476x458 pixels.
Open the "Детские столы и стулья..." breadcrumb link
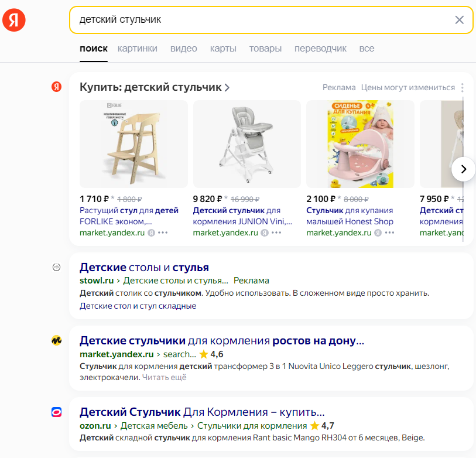point(176,281)
